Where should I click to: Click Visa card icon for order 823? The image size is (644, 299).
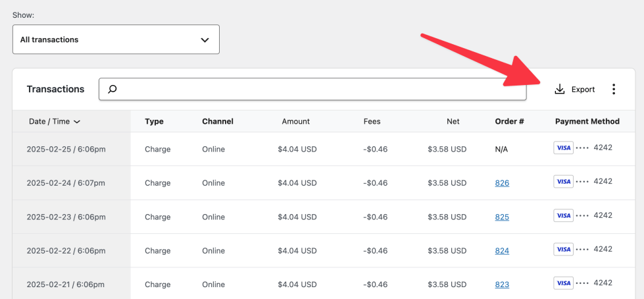pos(563,283)
